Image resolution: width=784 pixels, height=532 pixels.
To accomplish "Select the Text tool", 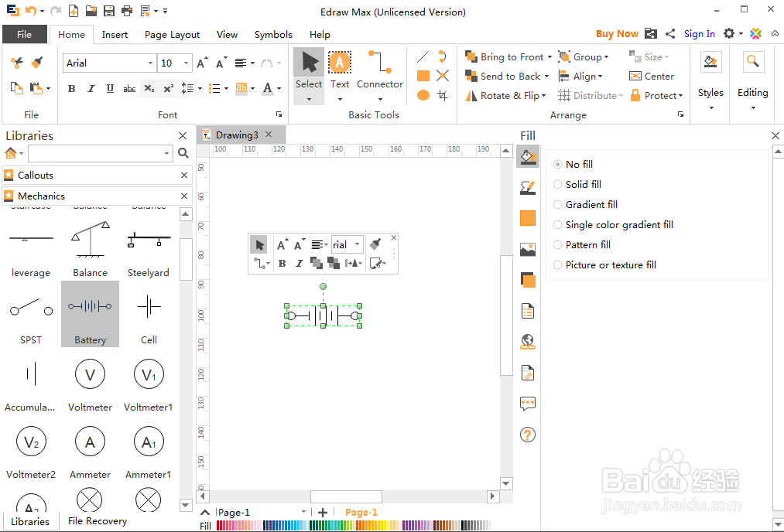I will [340, 75].
